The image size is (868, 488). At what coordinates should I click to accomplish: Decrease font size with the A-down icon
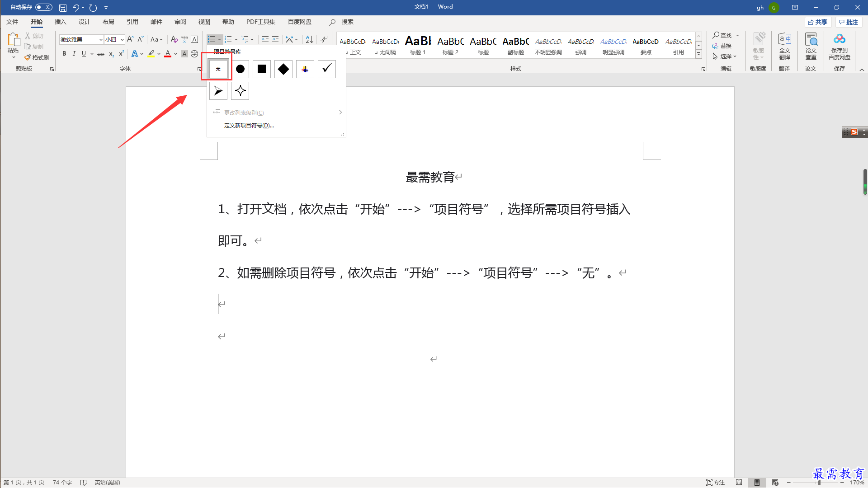(141, 39)
